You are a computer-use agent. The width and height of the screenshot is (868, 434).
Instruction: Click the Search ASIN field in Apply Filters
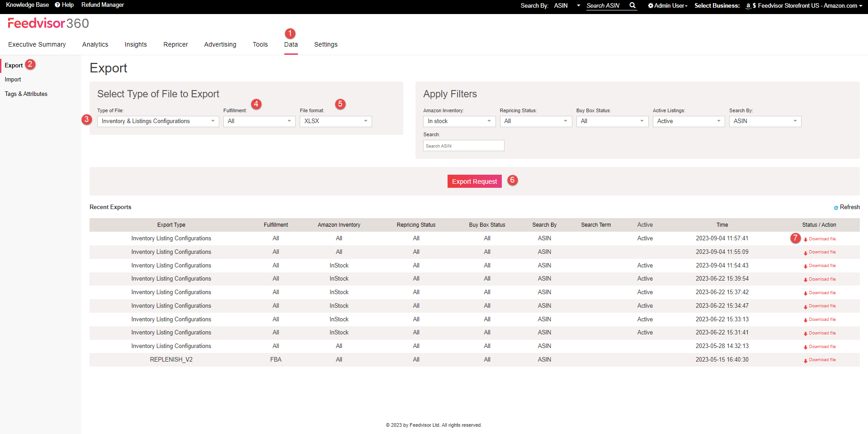click(464, 146)
